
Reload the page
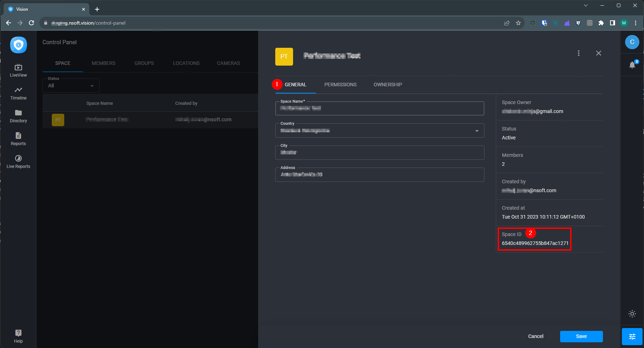pos(31,23)
